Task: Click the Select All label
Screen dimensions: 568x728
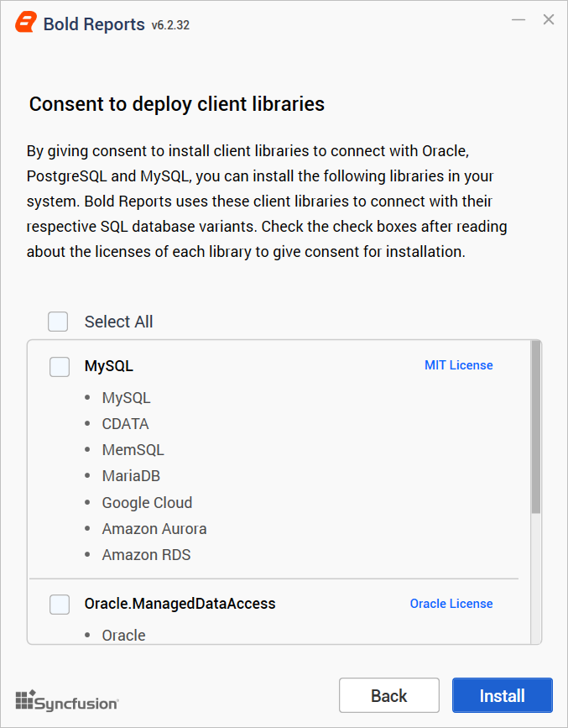Action: pyautogui.click(x=118, y=322)
